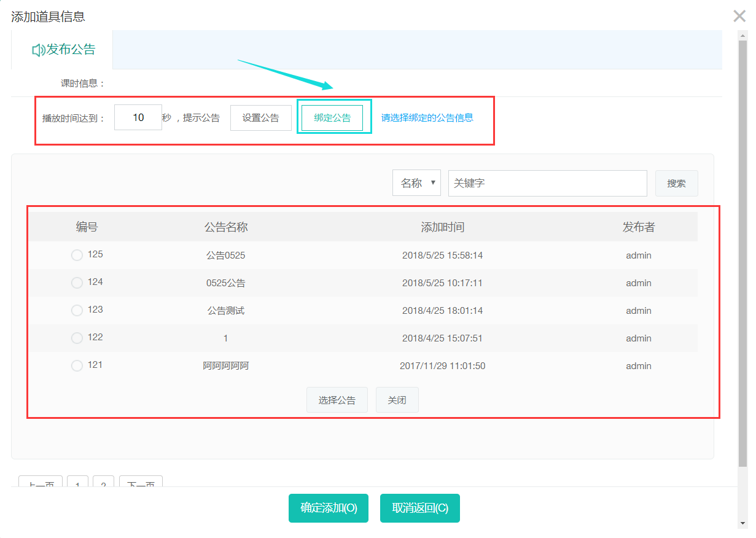The height and width of the screenshot is (538, 756).
Task: Close the dialog with the X icon
Action: [x=739, y=16]
